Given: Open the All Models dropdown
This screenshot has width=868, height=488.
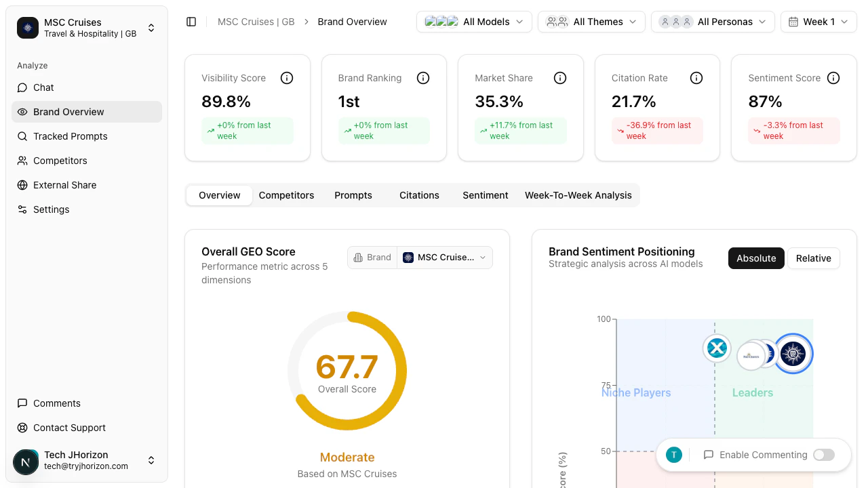Looking at the screenshot, I should coord(474,22).
